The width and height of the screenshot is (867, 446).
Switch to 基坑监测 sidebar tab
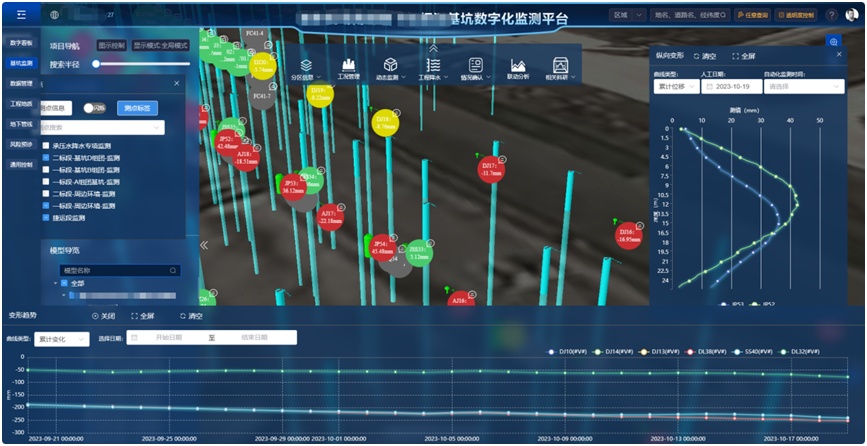pyautogui.click(x=21, y=63)
